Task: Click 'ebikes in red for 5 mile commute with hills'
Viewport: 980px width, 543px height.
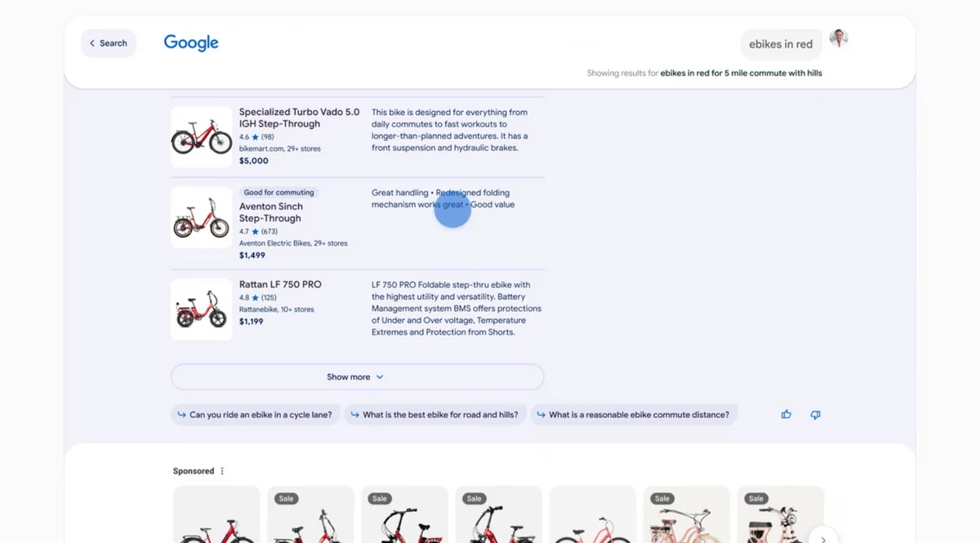Action: [x=741, y=73]
